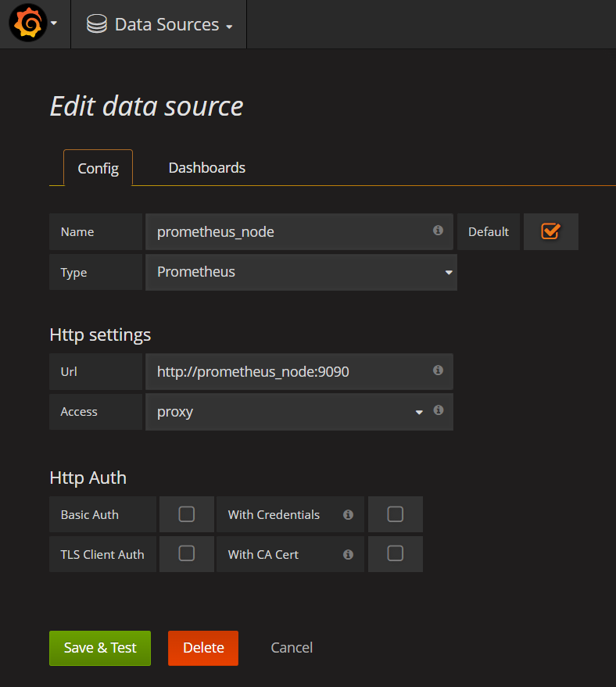Click the Data Sources database icon
The width and height of the screenshot is (616, 687).
click(97, 24)
